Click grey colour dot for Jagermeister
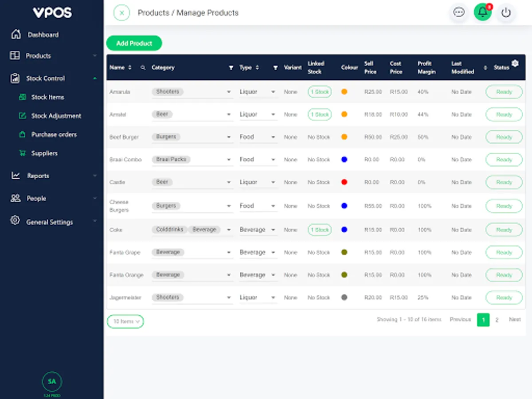The image size is (532, 399). click(x=344, y=297)
